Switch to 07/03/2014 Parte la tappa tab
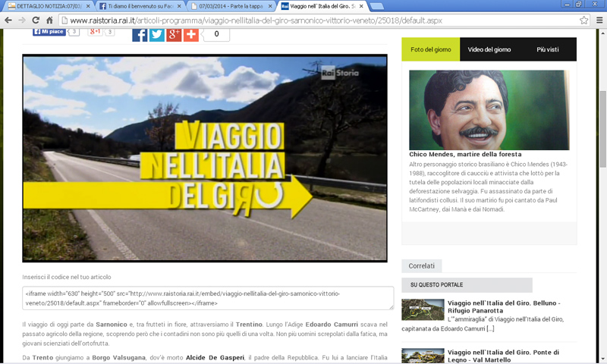This screenshot has width=607, height=364. (231, 6)
